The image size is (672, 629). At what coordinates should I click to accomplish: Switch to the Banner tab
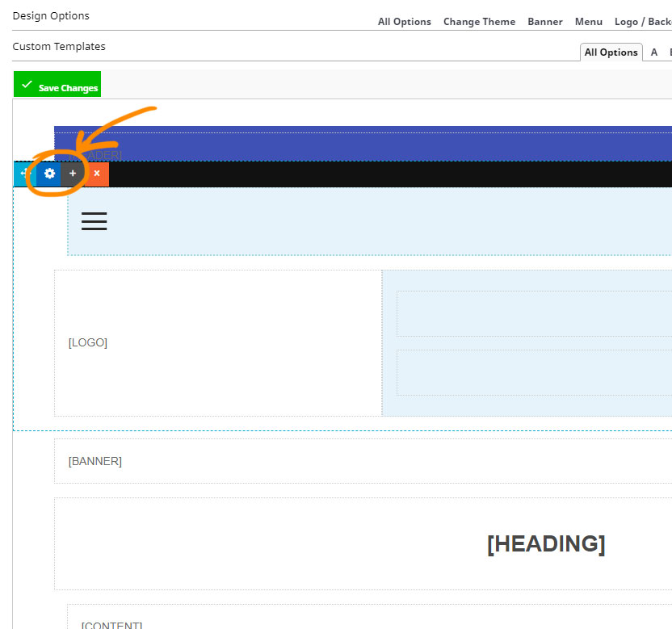click(545, 22)
